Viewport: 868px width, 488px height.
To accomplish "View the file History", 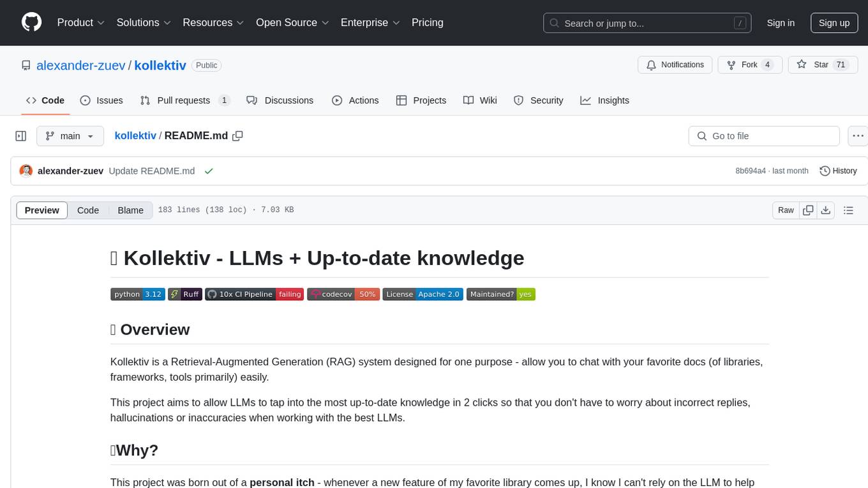I will pyautogui.click(x=838, y=171).
